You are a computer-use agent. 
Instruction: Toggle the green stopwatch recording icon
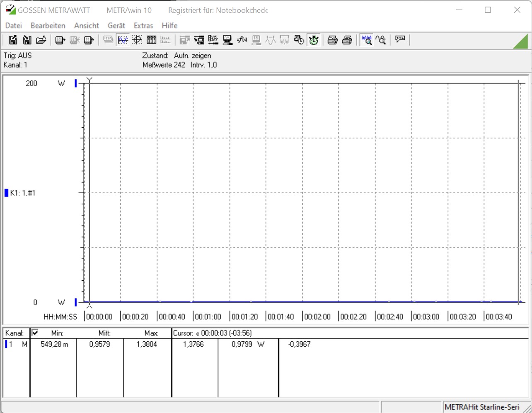[x=314, y=40]
